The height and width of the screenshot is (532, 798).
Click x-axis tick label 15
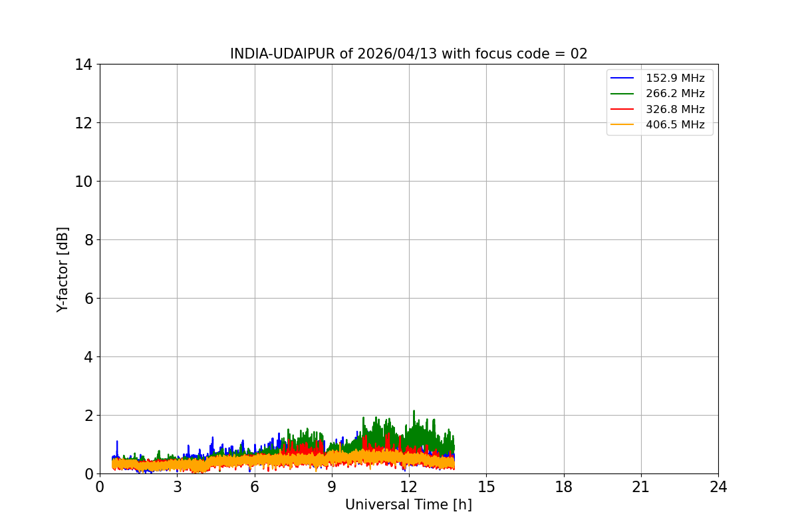coord(486,487)
